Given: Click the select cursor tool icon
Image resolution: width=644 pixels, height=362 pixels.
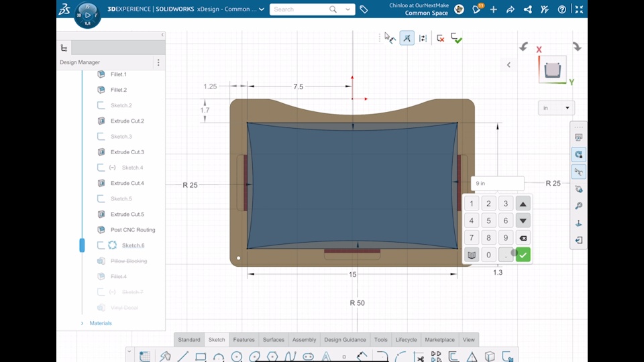Looking at the screenshot, I should [x=390, y=38].
